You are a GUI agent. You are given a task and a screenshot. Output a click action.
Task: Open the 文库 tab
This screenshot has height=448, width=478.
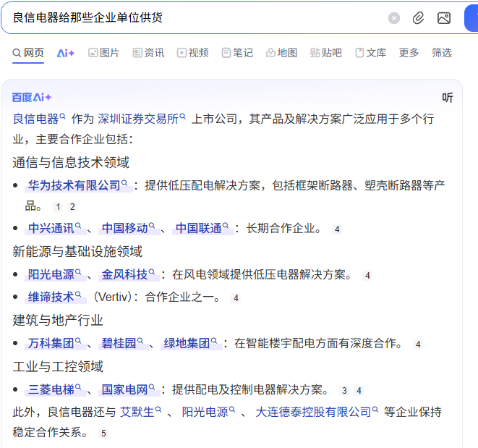(x=371, y=53)
